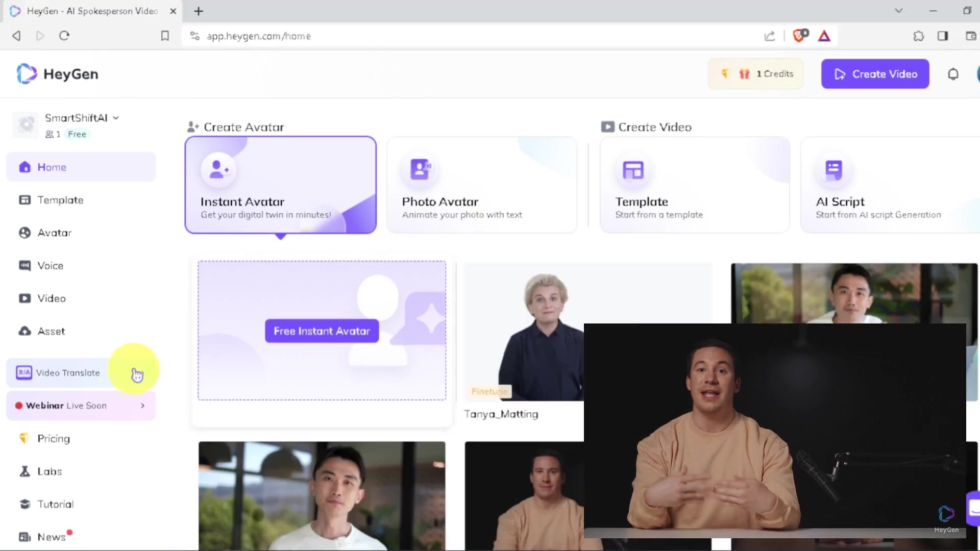Select the Instant Avatar card
Viewport: 980px width, 551px height.
click(281, 185)
